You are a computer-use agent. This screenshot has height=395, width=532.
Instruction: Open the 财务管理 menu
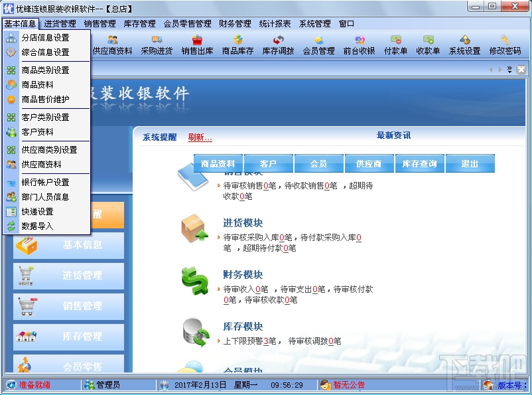click(235, 24)
